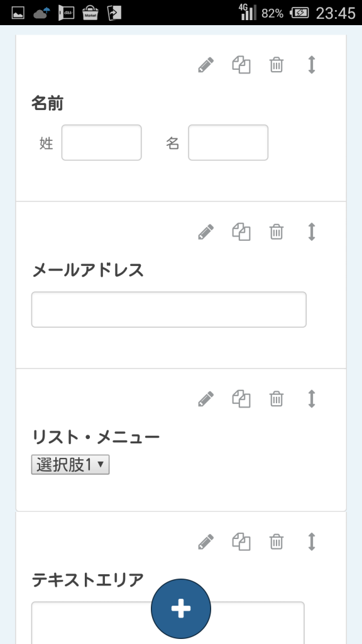Duplicate the メールアドレス field
This screenshot has width=362, height=644.
click(241, 231)
